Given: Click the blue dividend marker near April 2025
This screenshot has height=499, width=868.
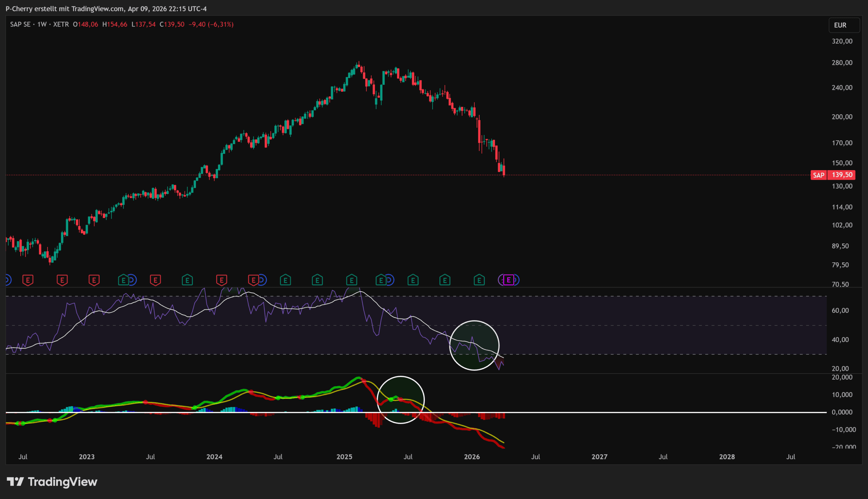Looking at the screenshot, I should point(389,280).
